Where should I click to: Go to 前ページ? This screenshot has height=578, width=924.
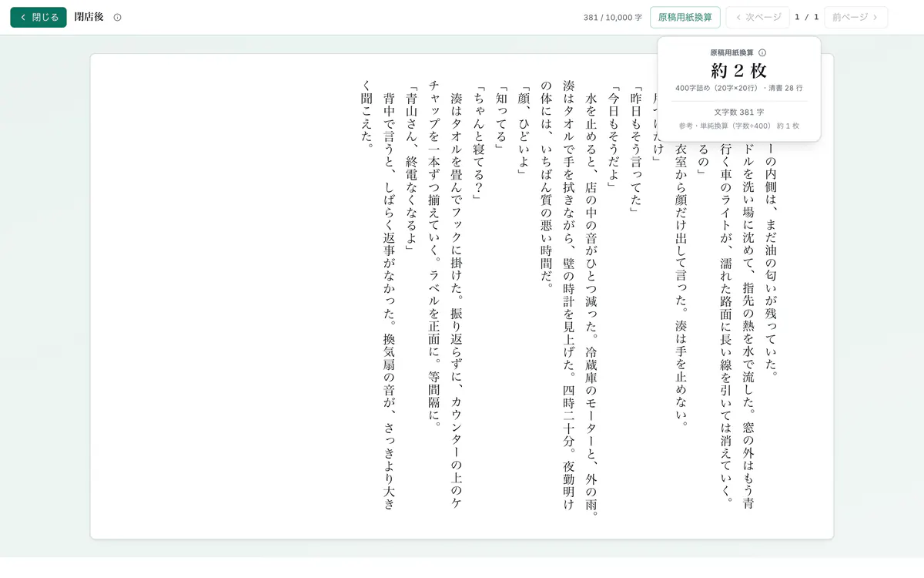click(x=855, y=17)
